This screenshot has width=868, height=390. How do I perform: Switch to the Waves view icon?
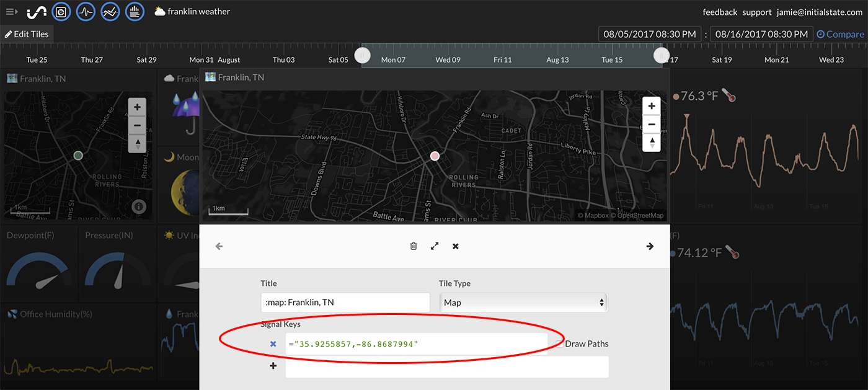pos(86,11)
